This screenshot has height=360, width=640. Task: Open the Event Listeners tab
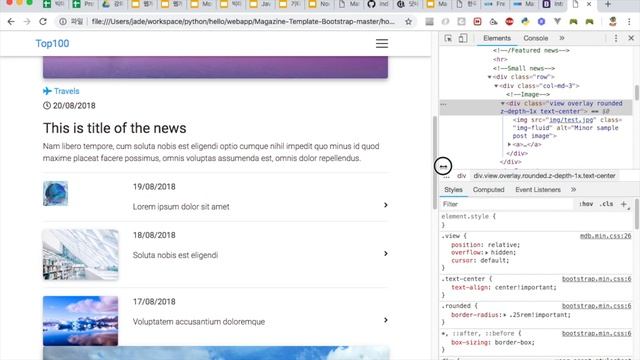pyautogui.click(x=538, y=190)
